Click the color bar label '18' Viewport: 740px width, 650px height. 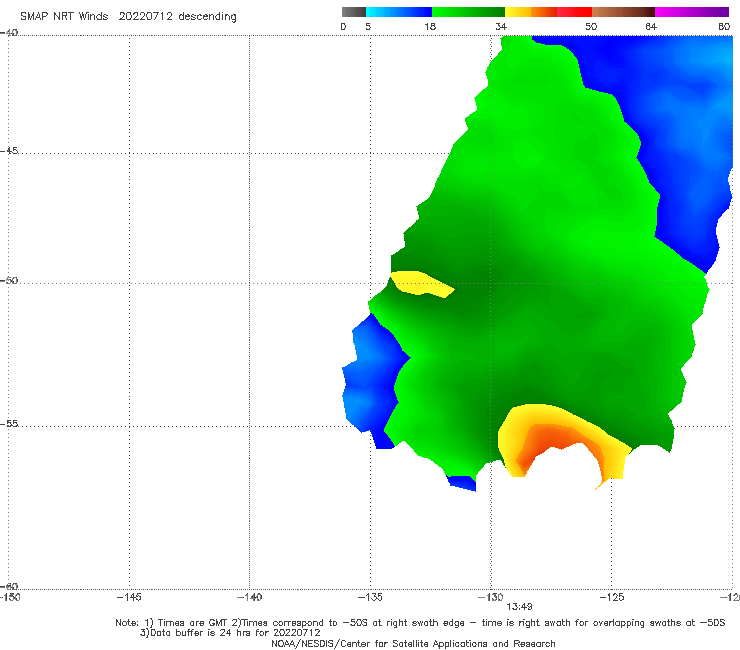coord(430,26)
